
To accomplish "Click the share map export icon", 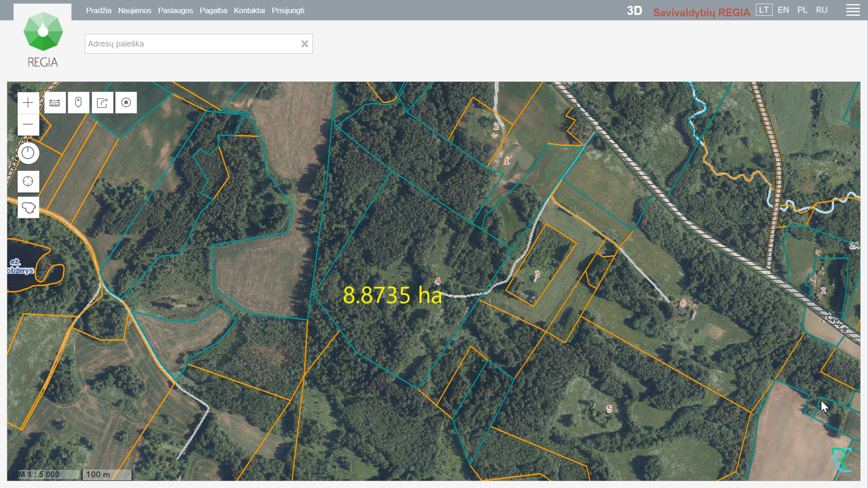I will point(102,103).
